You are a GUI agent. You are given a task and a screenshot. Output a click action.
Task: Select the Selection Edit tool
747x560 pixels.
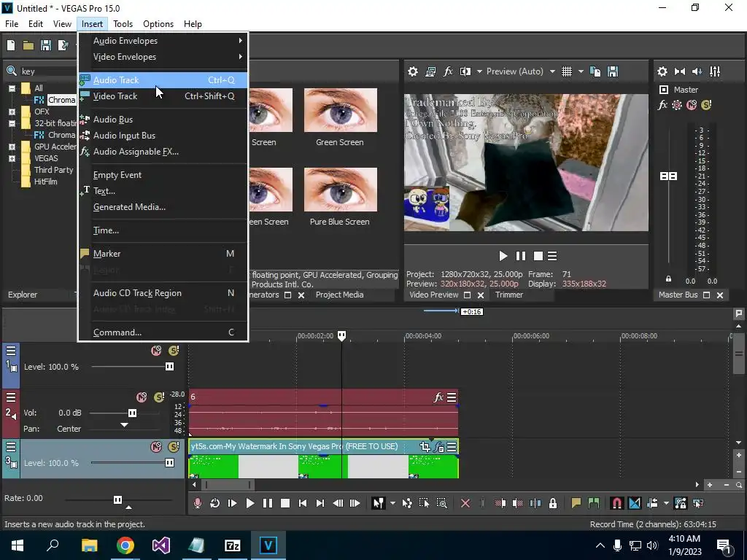click(x=424, y=503)
